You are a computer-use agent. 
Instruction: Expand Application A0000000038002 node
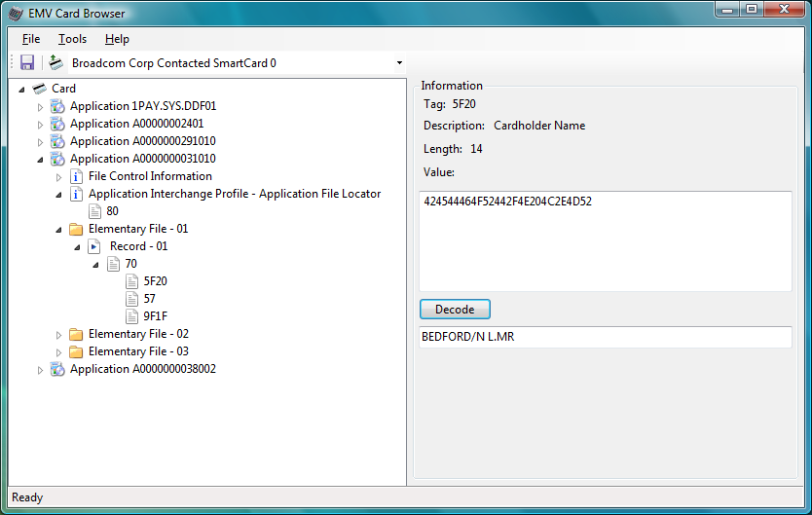click(x=40, y=370)
